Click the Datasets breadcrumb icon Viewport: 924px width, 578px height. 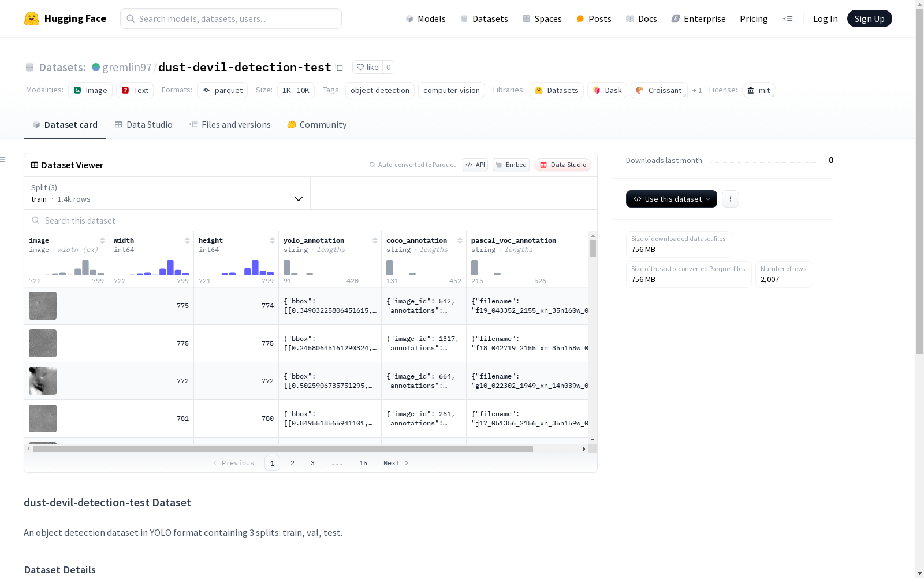tap(29, 67)
